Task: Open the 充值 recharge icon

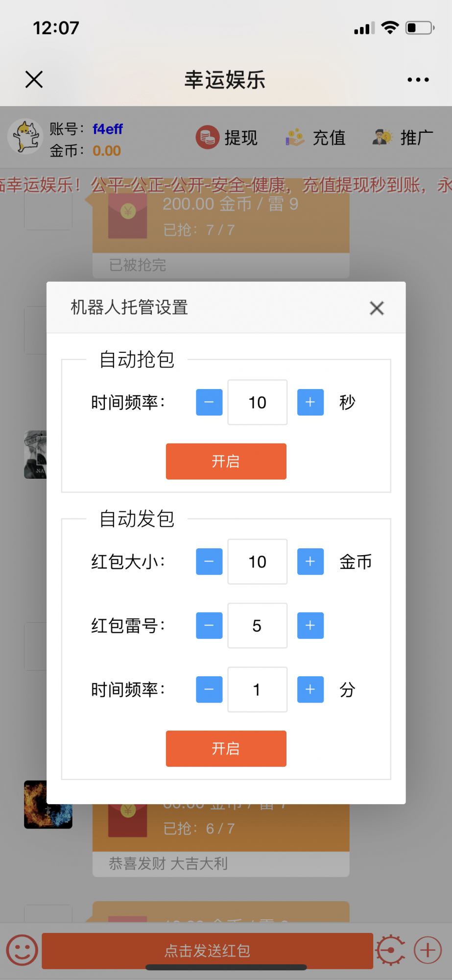Action: click(x=295, y=137)
